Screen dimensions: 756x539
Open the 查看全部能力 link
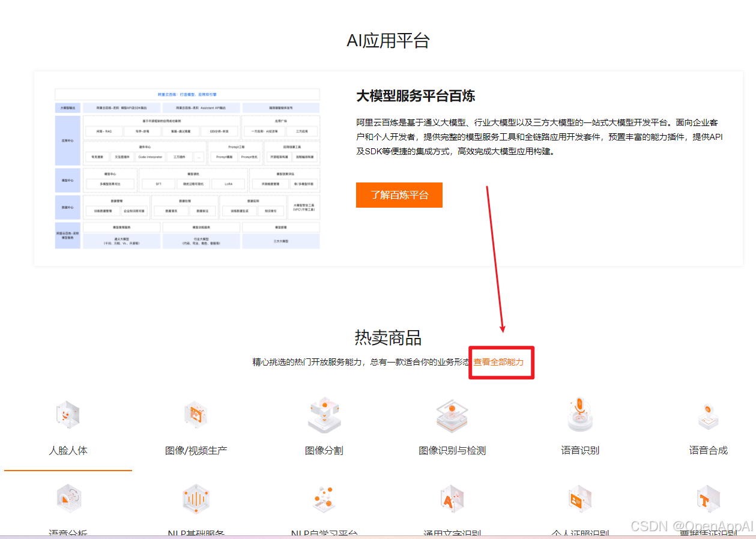(x=498, y=362)
